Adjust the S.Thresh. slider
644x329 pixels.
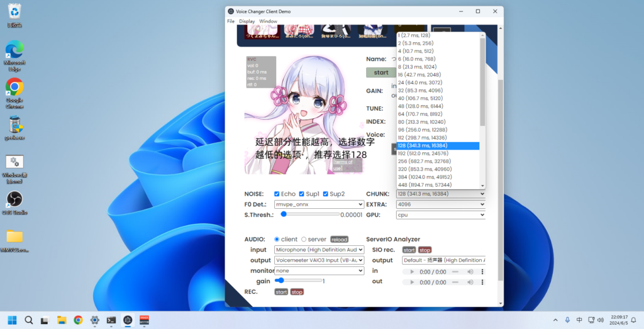coord(310,215)
